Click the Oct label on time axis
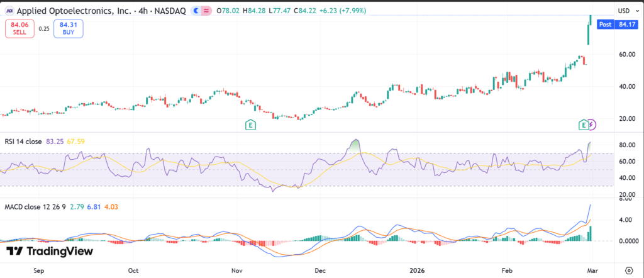 point(133,269)
